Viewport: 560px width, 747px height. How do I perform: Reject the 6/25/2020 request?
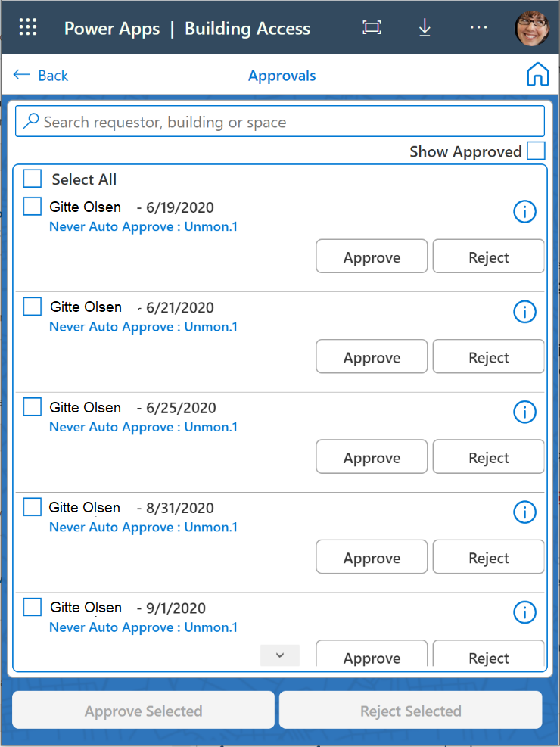[489, 456]
